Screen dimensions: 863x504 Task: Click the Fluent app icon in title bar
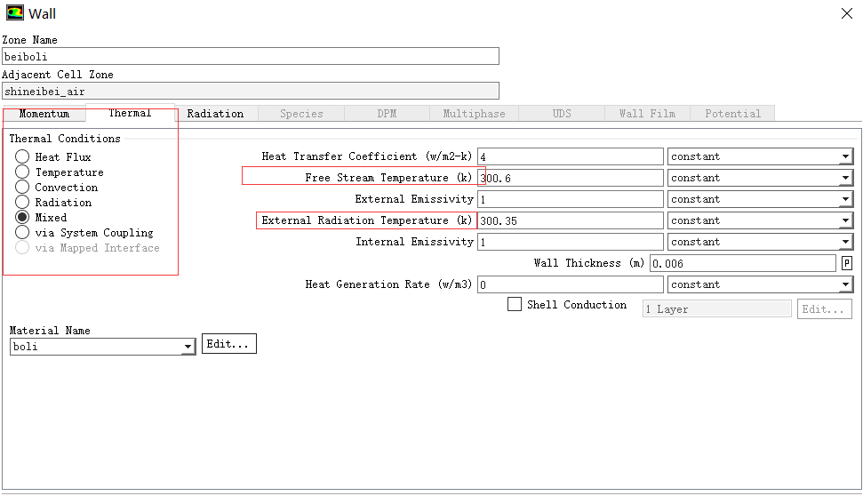point(14,13)
